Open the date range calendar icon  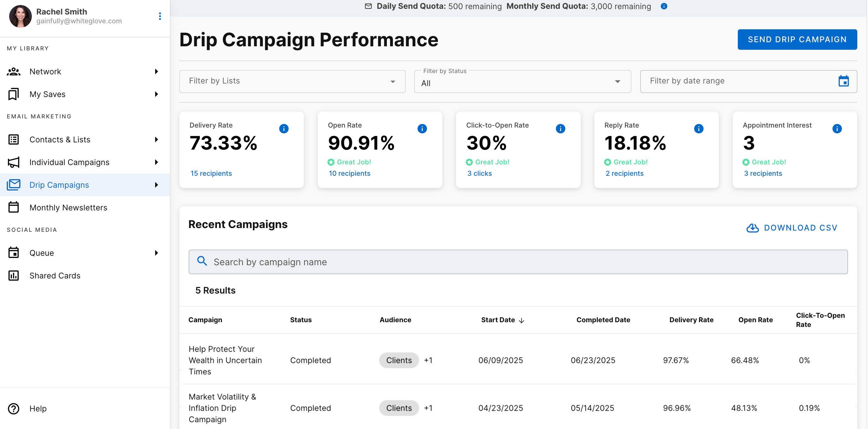pos(843,81)
